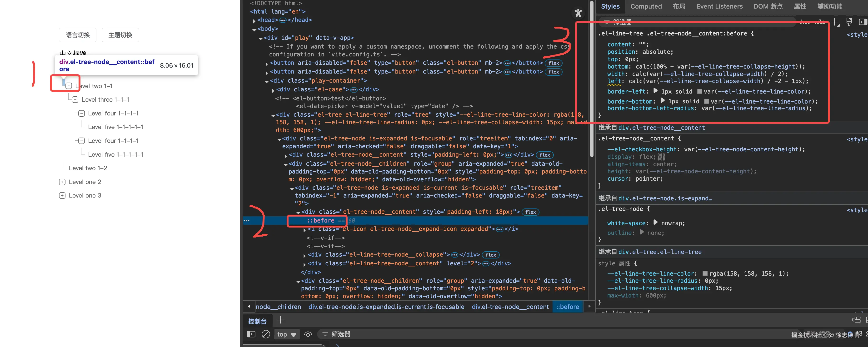The image size is (868, 347).
Task: Click the paintbrush rendering emulation icon
Action: click(x=849, y=22)
